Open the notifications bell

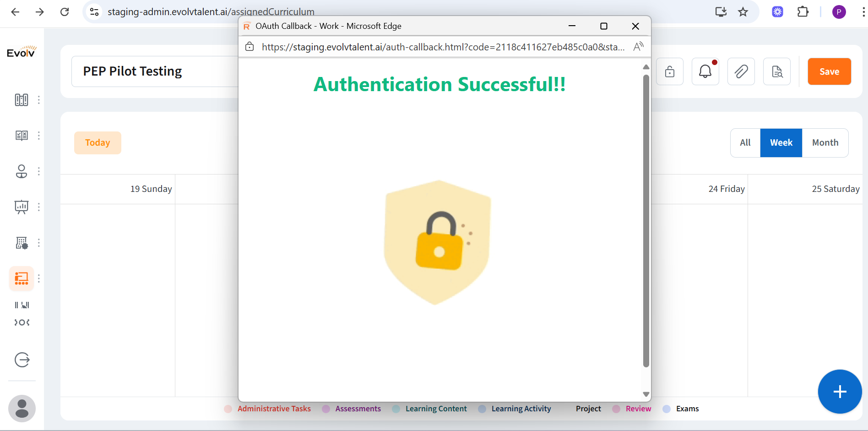(x=705, y=71)
